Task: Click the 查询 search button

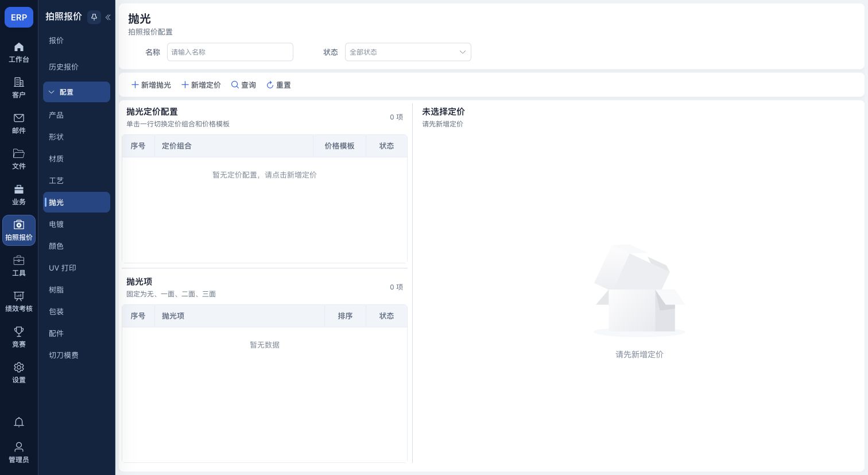Action: coord(243,85)
